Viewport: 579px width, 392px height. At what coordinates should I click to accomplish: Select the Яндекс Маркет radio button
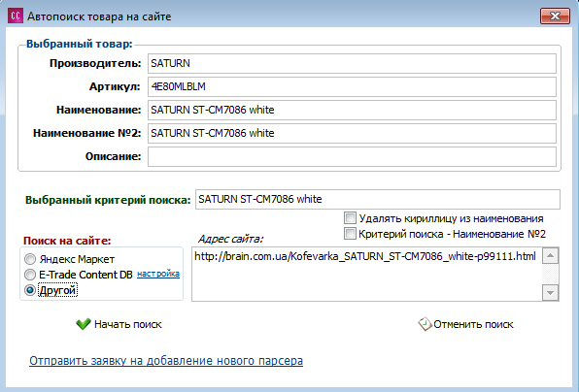point(30,259)
